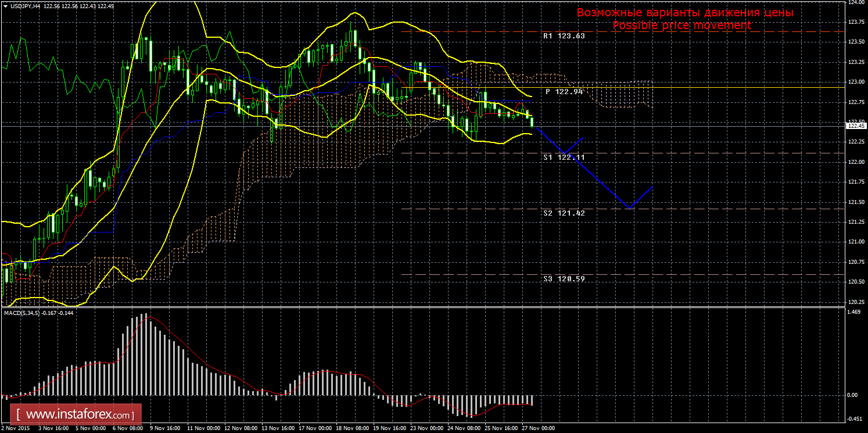Click the 120.25 price scale value
Screen dimensions: 868x433
(855, 302)
